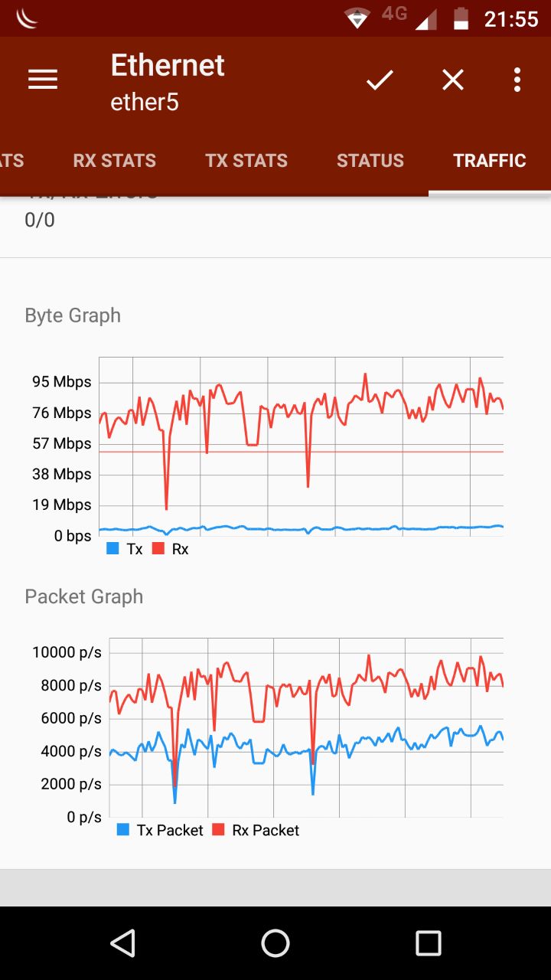
Task: Tap the red Rx Packet legend swatch
Action: (x=219, y=830)
